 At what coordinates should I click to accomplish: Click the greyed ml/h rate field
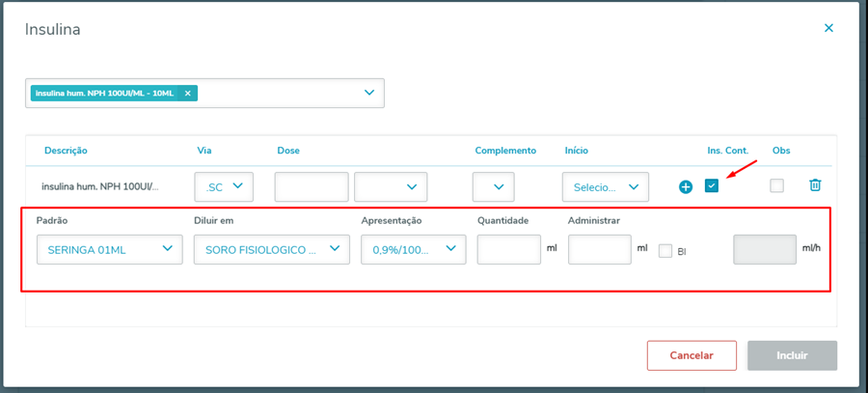(765, 249)
